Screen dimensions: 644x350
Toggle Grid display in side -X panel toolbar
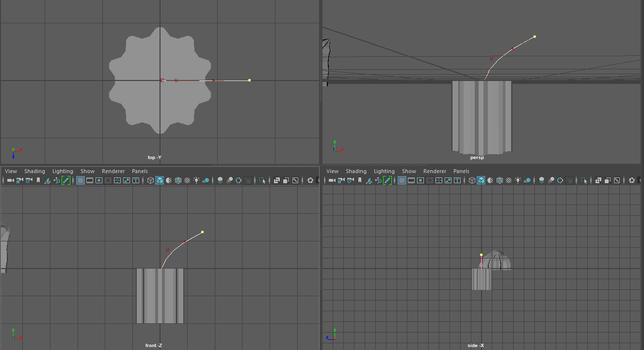402,180
